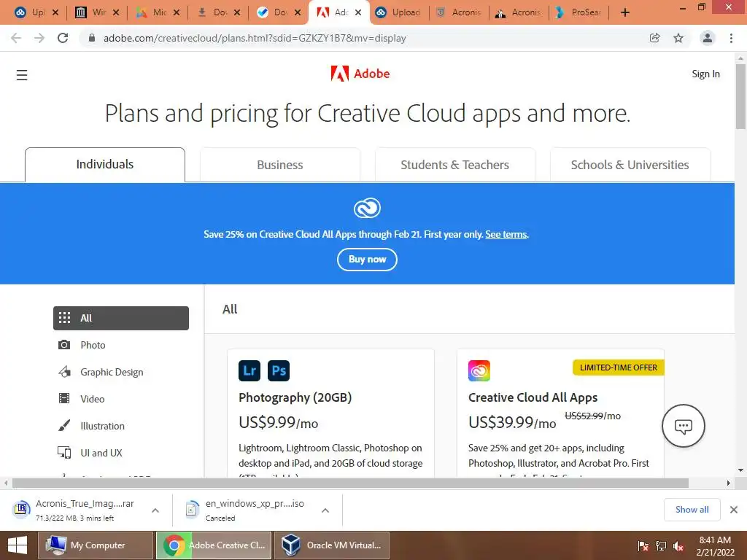The height and width of the screenshot is (560, 747).
Task: Switch to the Business tab
Action: point(279,165)
